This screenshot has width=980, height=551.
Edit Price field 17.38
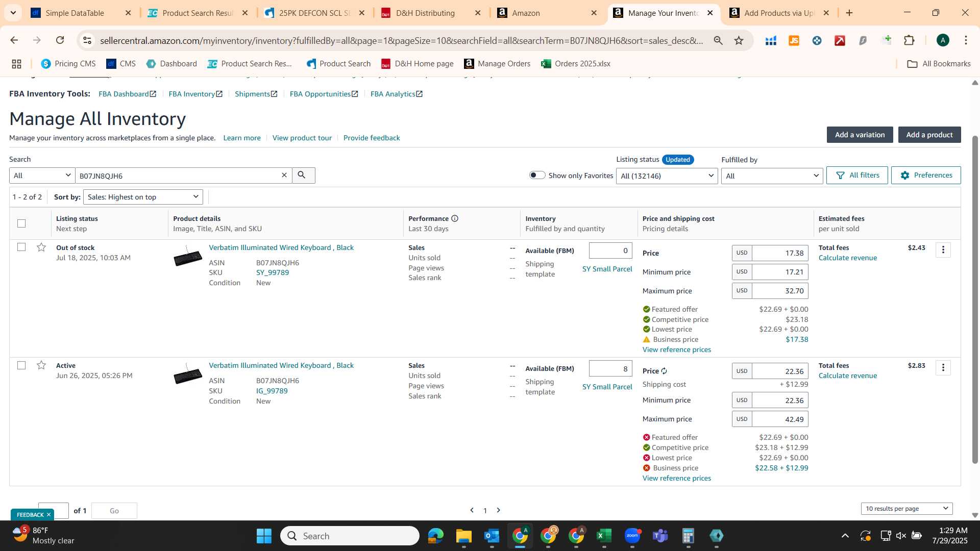pyautogui.click(x=780, y=253)
